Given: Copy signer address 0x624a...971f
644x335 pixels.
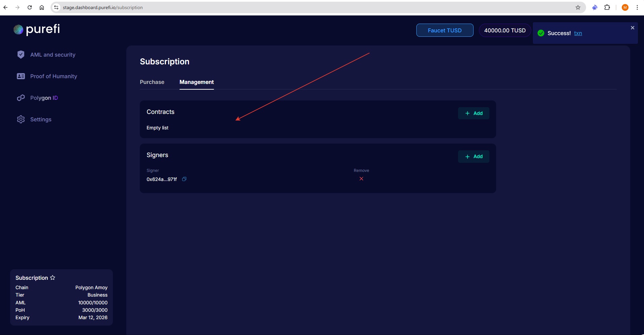Looking at the screenshot, I should [x=184, y=179].
